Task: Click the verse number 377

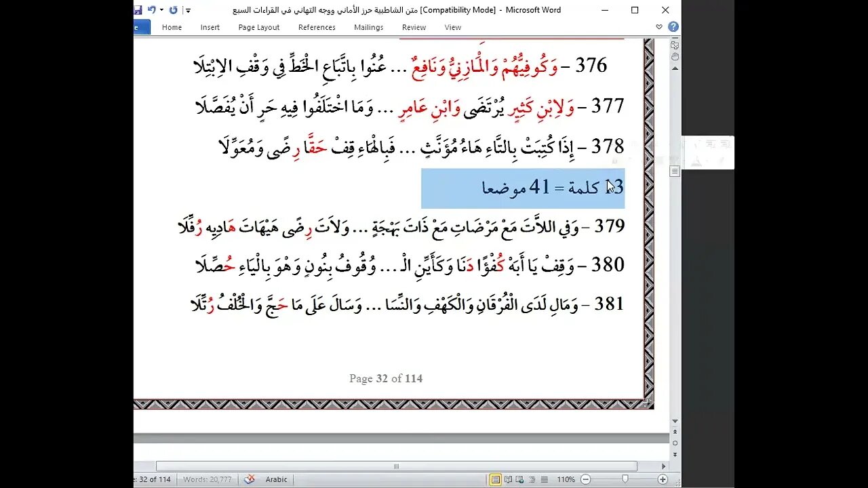Action: (608, 106)
